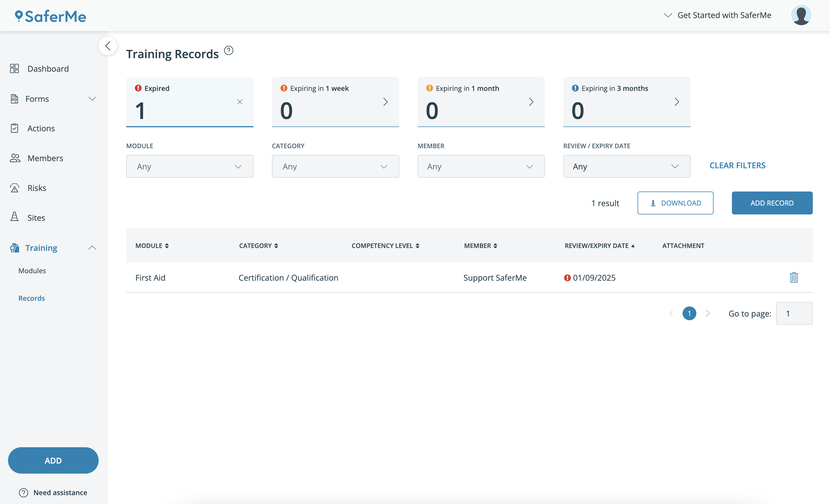
Task: Open the user profile avatar
Action: [x=801, y=15]
